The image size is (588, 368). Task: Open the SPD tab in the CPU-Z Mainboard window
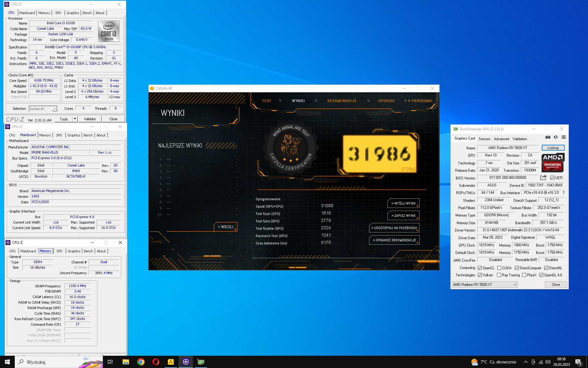59,135
